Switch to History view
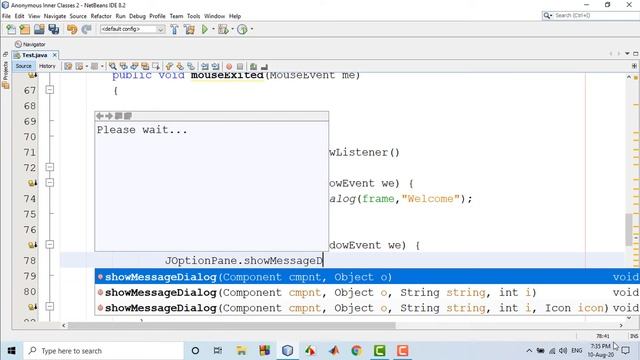 click(47, 66)
